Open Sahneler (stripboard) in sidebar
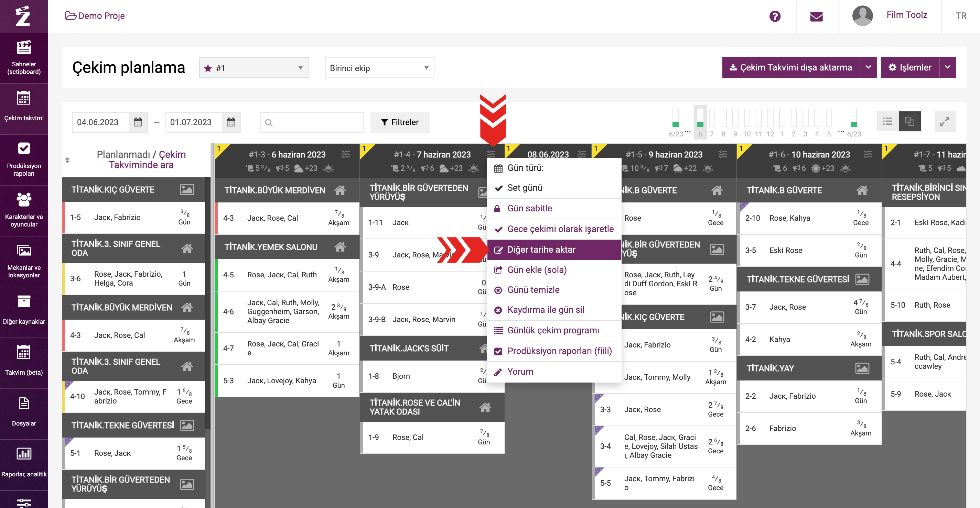980x508 pixels. 24,58
